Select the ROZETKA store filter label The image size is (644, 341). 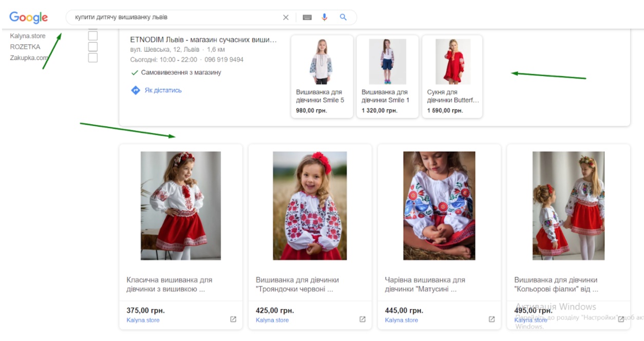pyautogui.click(x=25, y=46)
